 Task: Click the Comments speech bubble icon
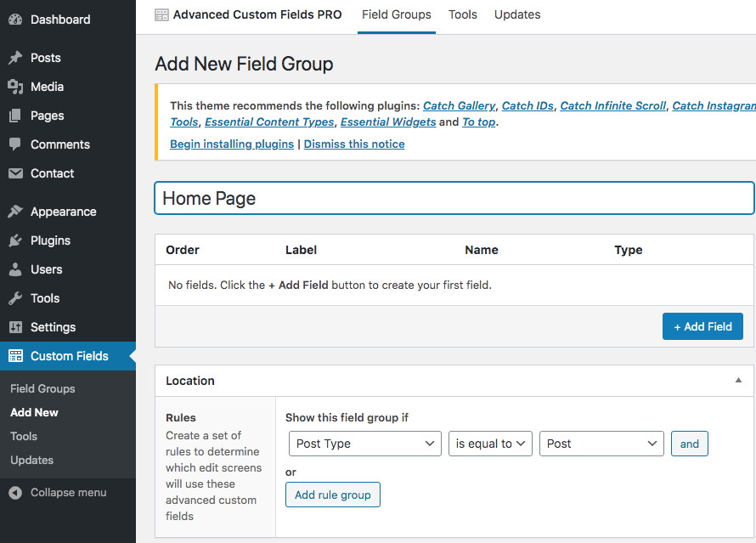click(x=15, y=144)
